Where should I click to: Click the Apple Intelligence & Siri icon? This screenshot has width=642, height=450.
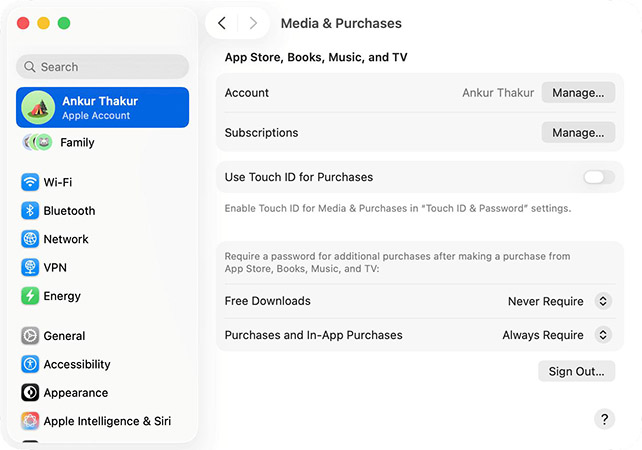point(30,421)
